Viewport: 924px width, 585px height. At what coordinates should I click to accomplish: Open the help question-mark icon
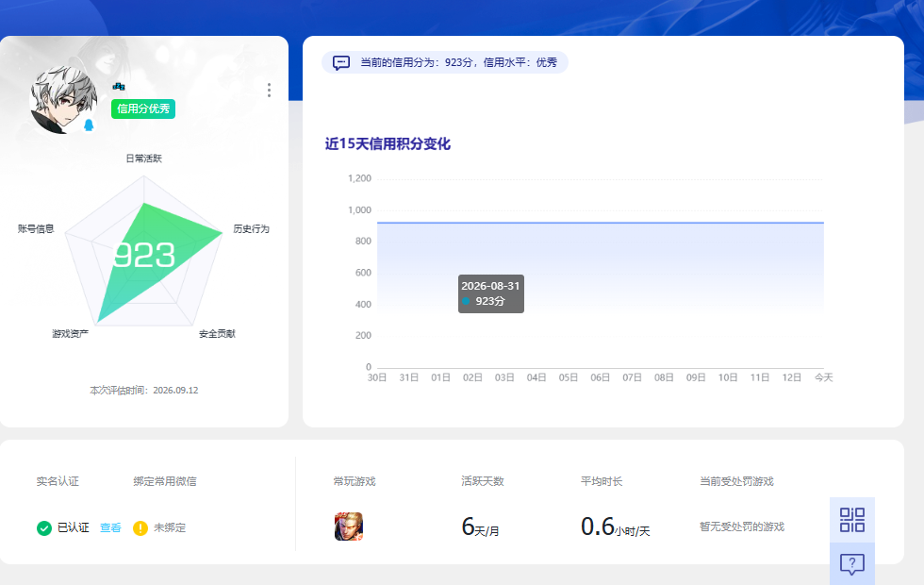coord(852,564)
